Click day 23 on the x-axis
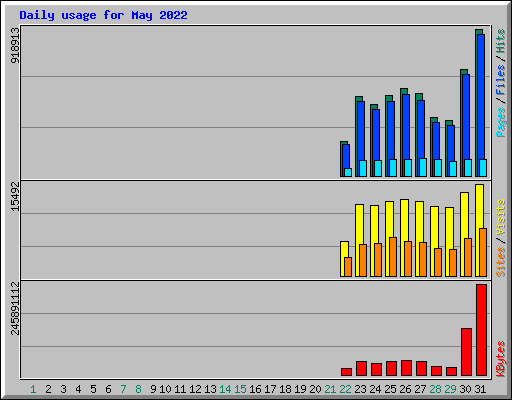 coord(360,389)
